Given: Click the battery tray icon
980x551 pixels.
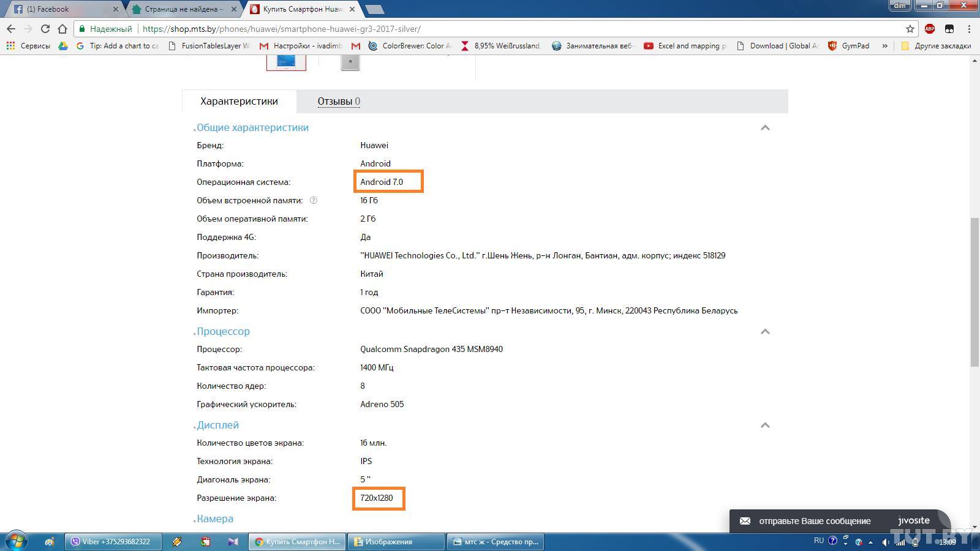Looking at the screenshot, I should pyautogui.click(x=915, y=542).
